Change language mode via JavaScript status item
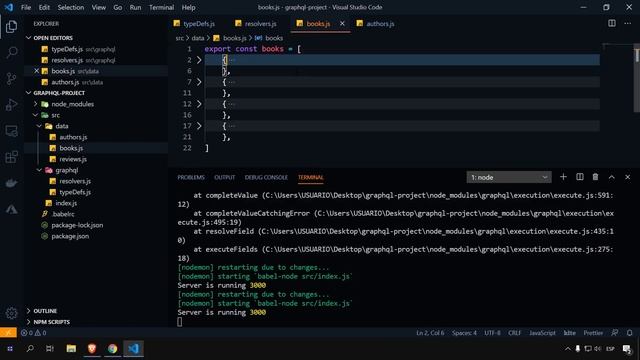 click(x=542, y=333)
